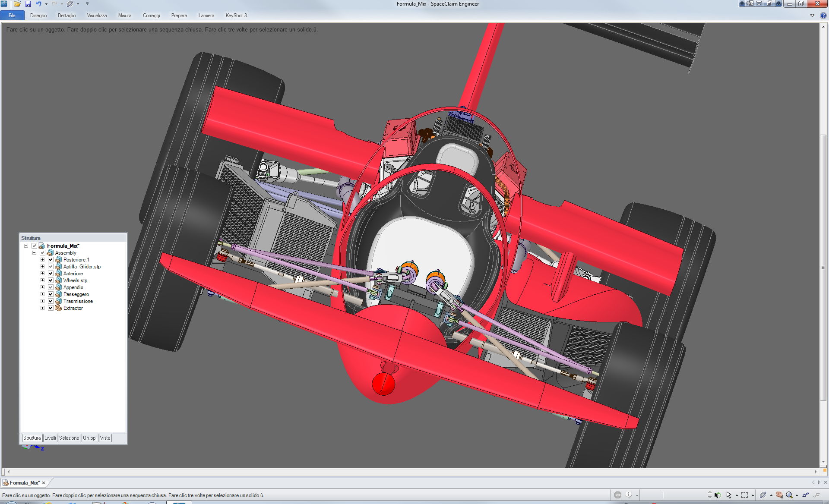The height and width of the screenshot is (504, 829).
Task: Open the SpaceClaim application menu logo
Action: tap(4, 4)
